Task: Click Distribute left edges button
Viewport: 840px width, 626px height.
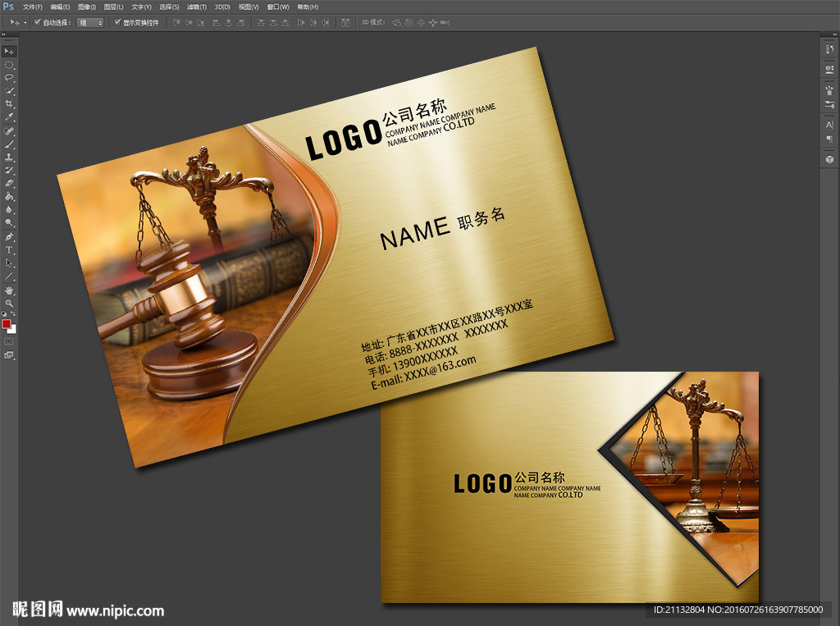Action: pyautogui.click(x=300, y=22)
